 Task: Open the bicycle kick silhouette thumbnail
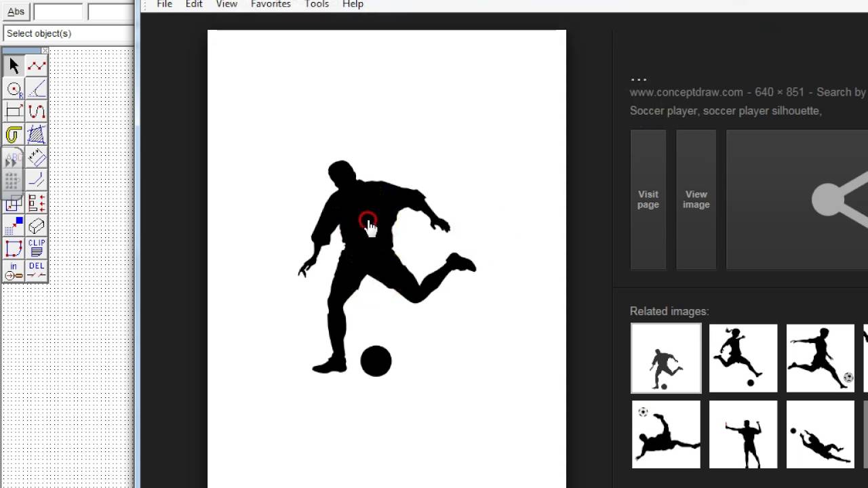point(666,434)
